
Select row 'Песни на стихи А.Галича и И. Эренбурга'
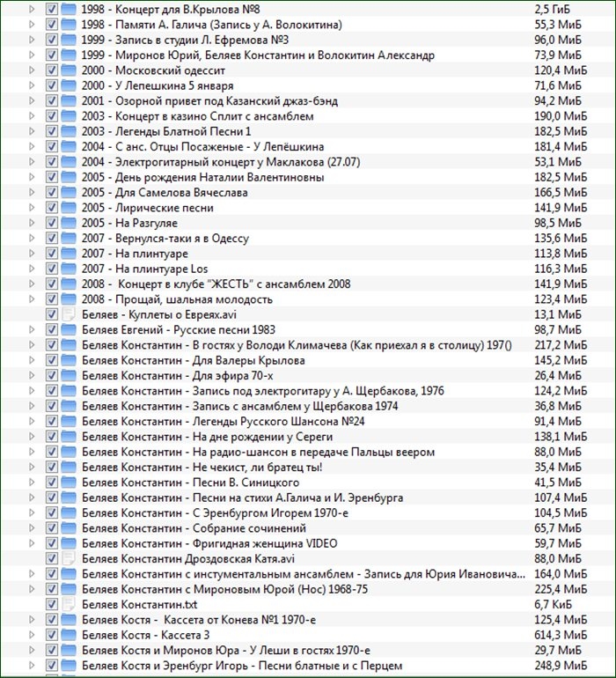click(308, 497)
